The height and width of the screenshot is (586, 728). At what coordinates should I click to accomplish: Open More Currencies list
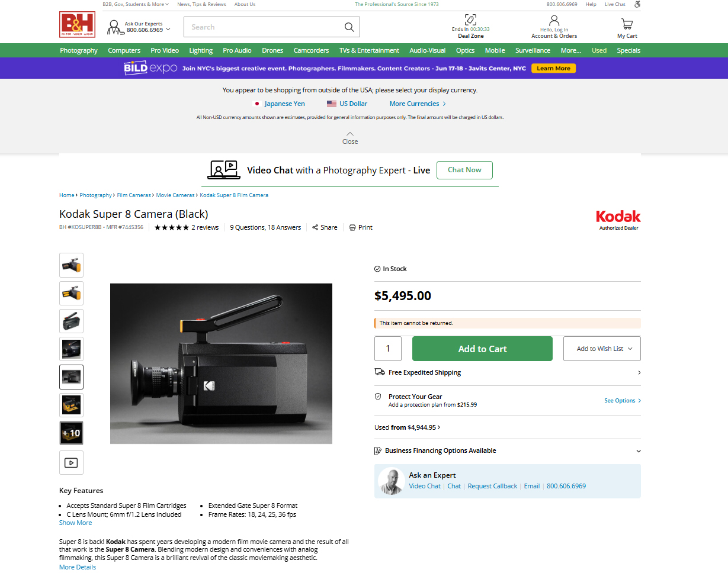click(x=418, y=104)
